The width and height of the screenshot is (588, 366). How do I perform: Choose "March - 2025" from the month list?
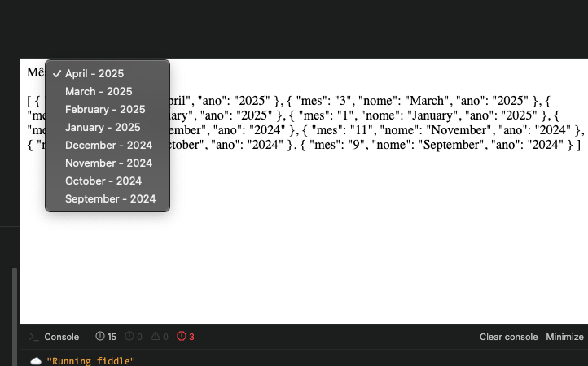click(99, 91)
